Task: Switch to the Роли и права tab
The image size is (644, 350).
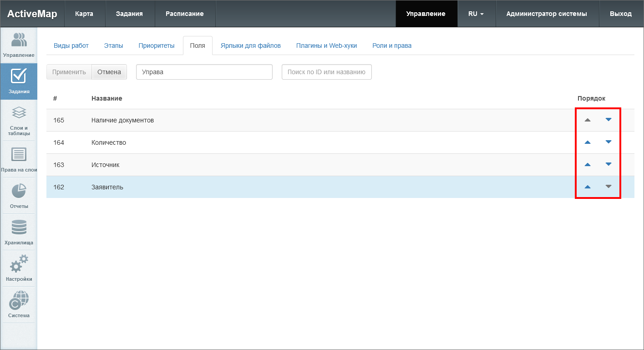Action: [391, 46]
